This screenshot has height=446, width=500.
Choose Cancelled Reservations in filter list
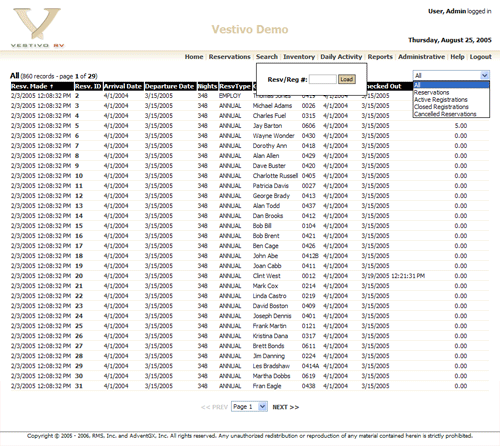tap(445, 114)
